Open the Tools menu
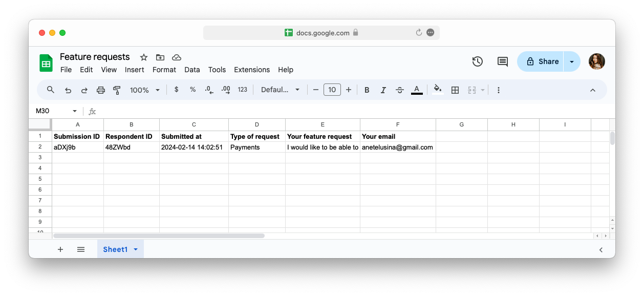 click(217, 70)
